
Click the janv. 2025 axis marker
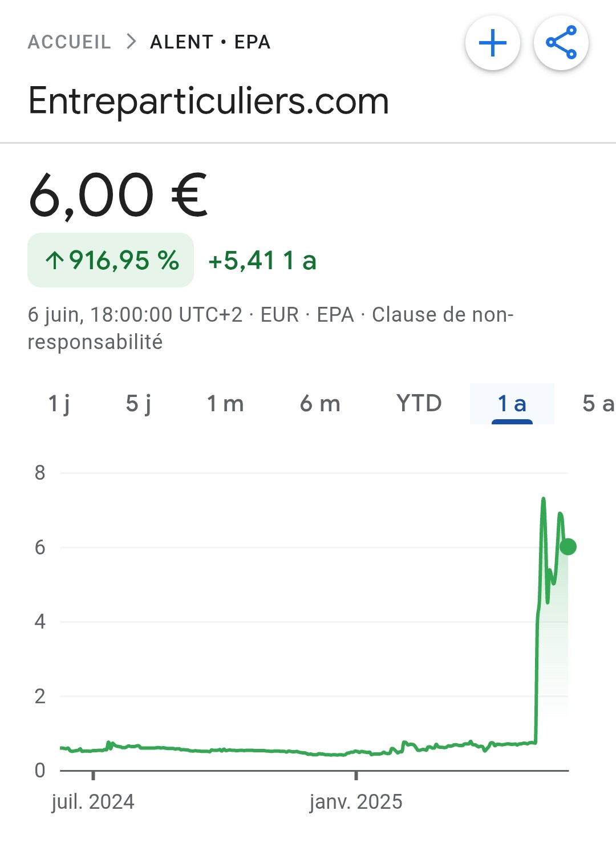point(356,801)
